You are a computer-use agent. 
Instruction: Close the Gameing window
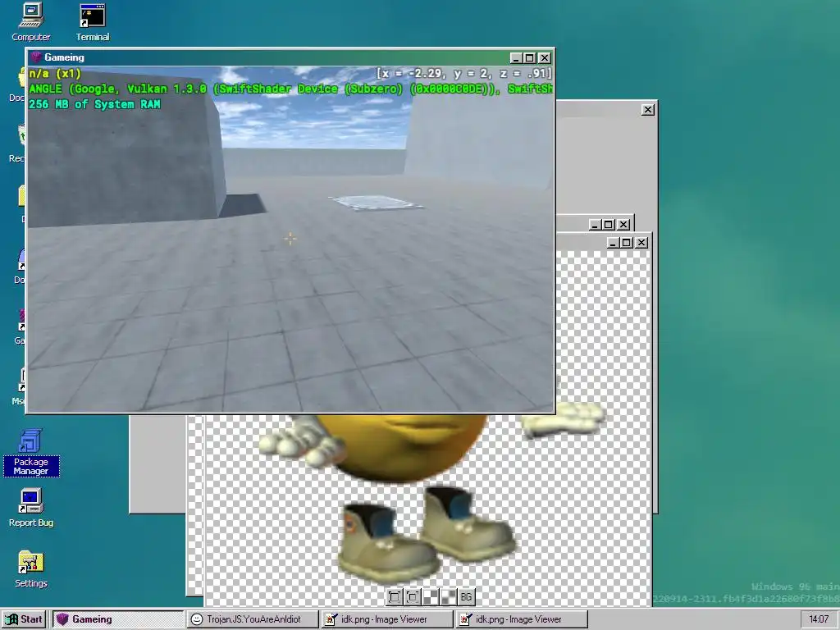[x=545, y=58]
